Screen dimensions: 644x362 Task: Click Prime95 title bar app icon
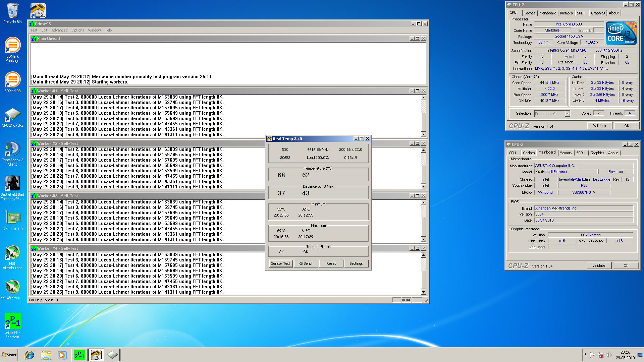tap(32, 24)
